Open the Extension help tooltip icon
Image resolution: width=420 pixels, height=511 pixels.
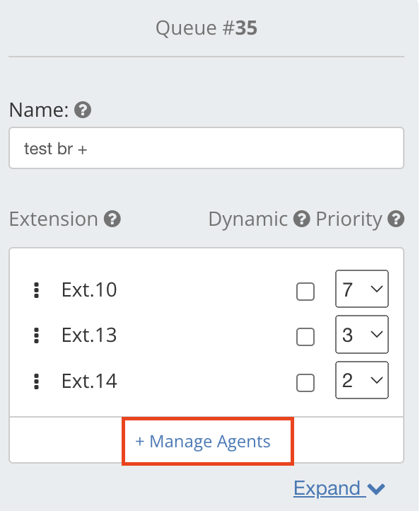tap(112, 219)
